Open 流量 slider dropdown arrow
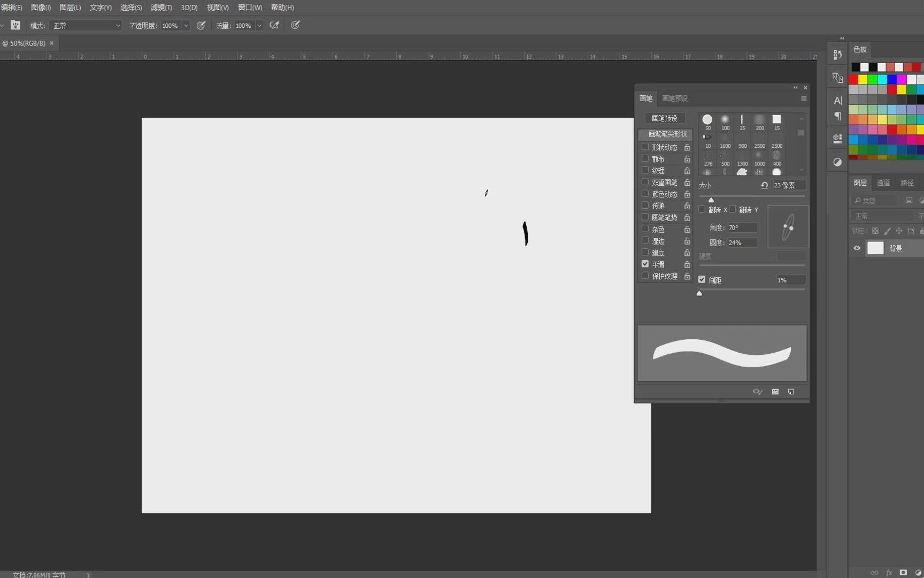 pyautogui.click(x=259, y=26)
